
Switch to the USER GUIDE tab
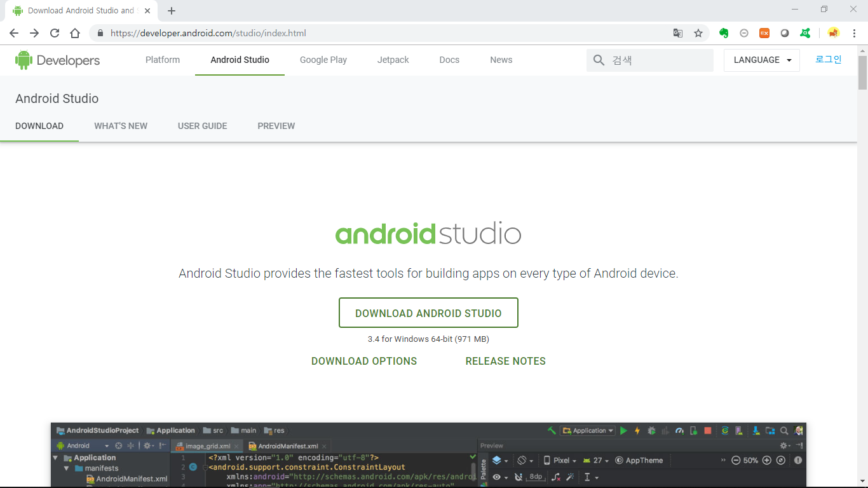(x=203, y=126)
